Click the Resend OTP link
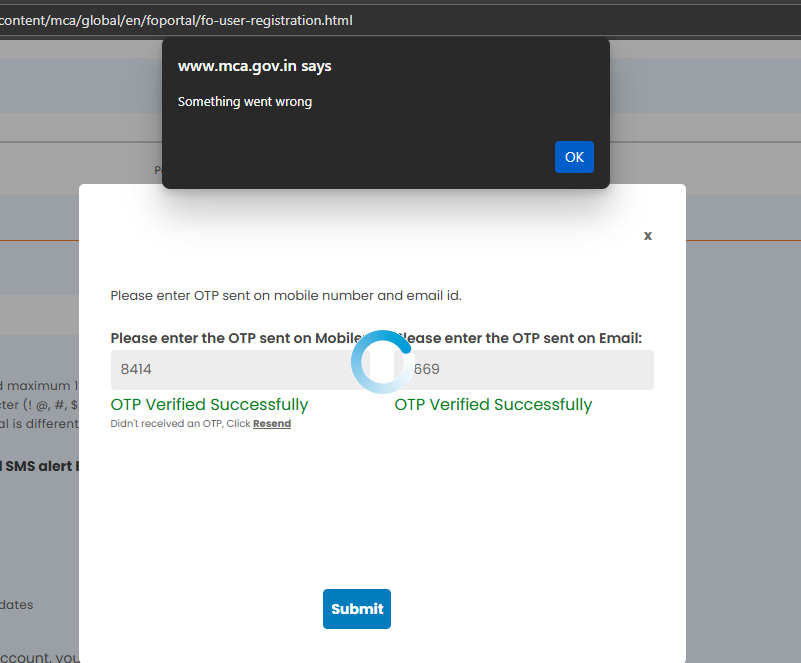The width and height of the screenshot is (801, 663). (272, 423)
